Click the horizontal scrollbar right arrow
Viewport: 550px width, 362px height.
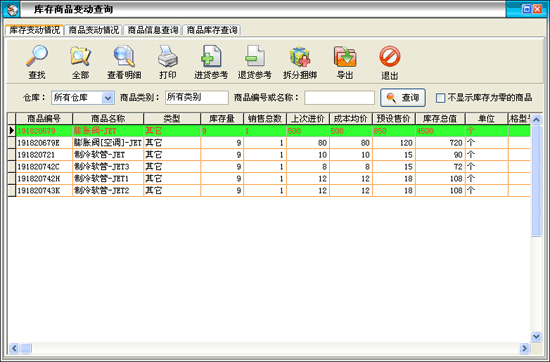[x=524, y=348]
